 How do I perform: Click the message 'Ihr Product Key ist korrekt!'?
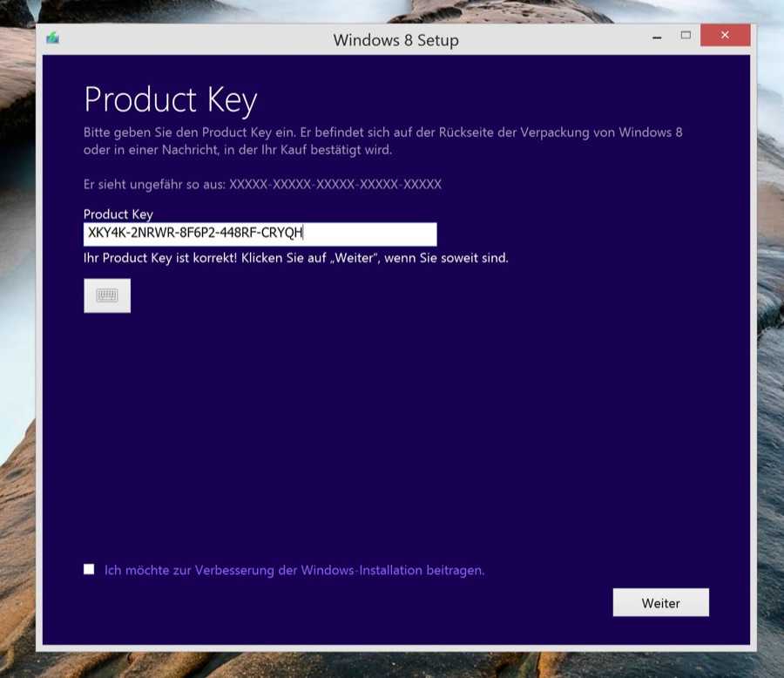(160, 258)
